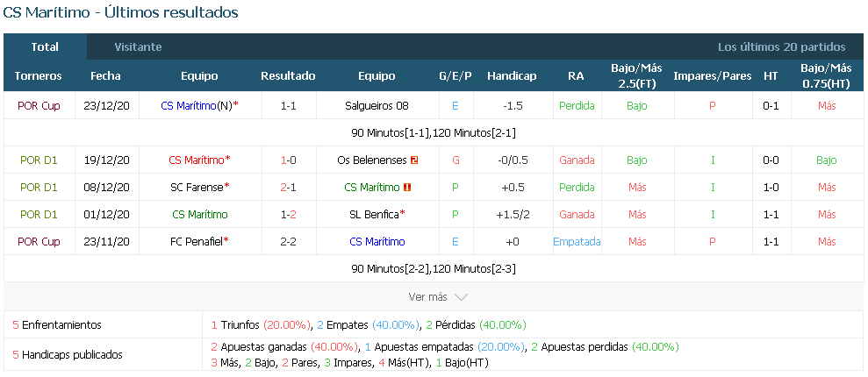Click the POR D1 label on 19/12/20
This screenshot has width=868, height=377.
pos(39,160)
